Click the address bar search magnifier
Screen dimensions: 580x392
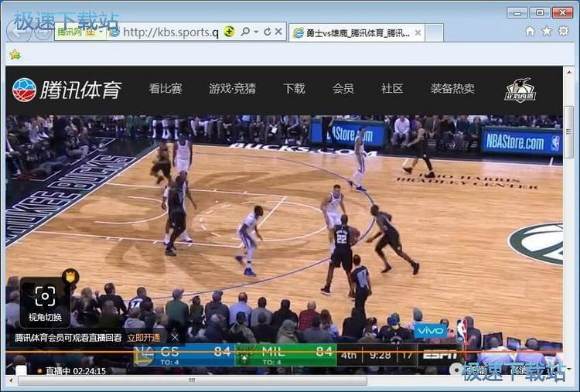point(245,32)
